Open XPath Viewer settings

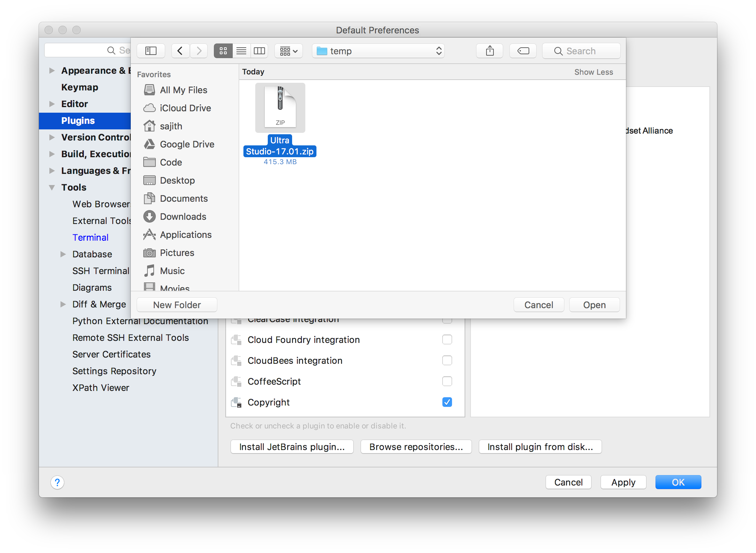(101, 387)
